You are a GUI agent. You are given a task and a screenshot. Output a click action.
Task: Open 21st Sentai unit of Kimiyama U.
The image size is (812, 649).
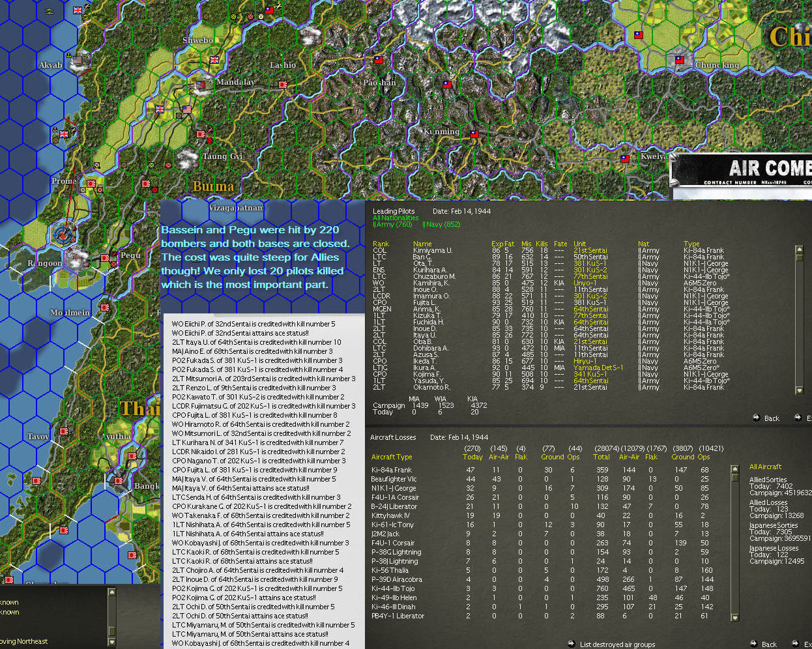(590, 250)
